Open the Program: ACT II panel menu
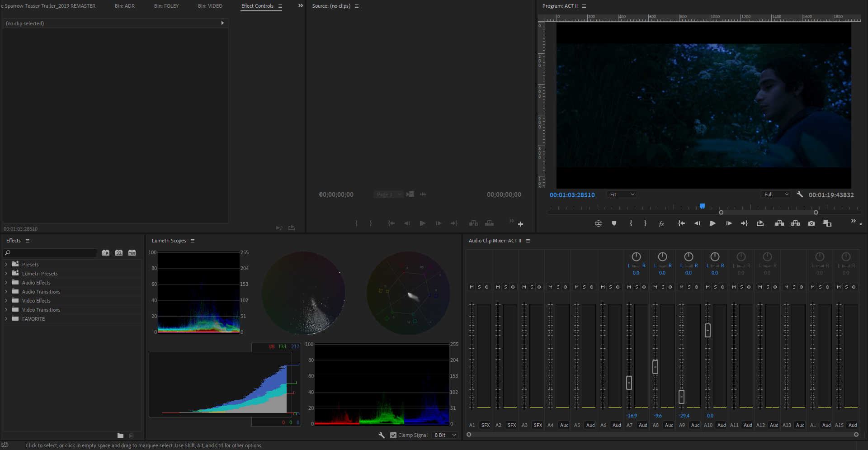The height and width of the screenshot is (450, 868). [584, 6]
